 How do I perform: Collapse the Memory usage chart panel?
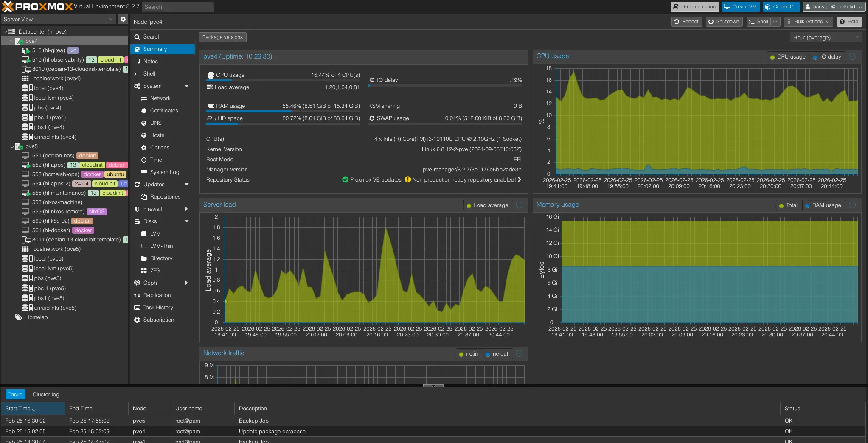[852, 205]
